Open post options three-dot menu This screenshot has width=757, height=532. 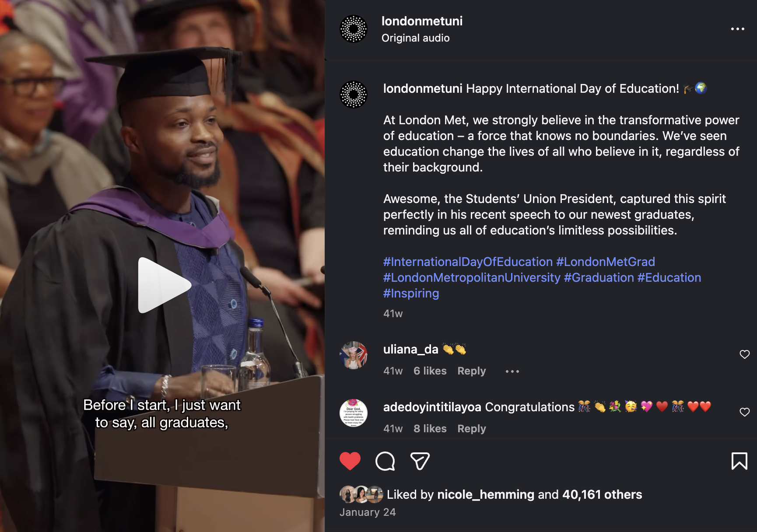(x=737, y=29)
